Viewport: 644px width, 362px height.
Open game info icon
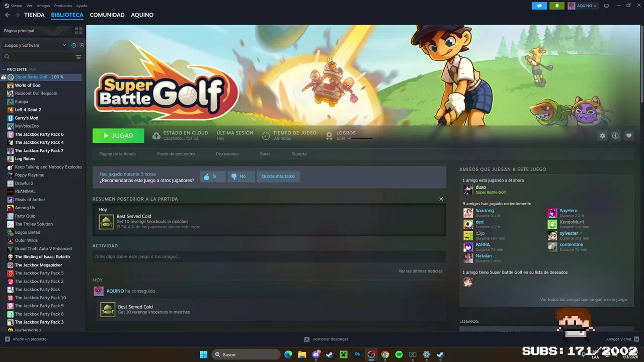[615, 136]
